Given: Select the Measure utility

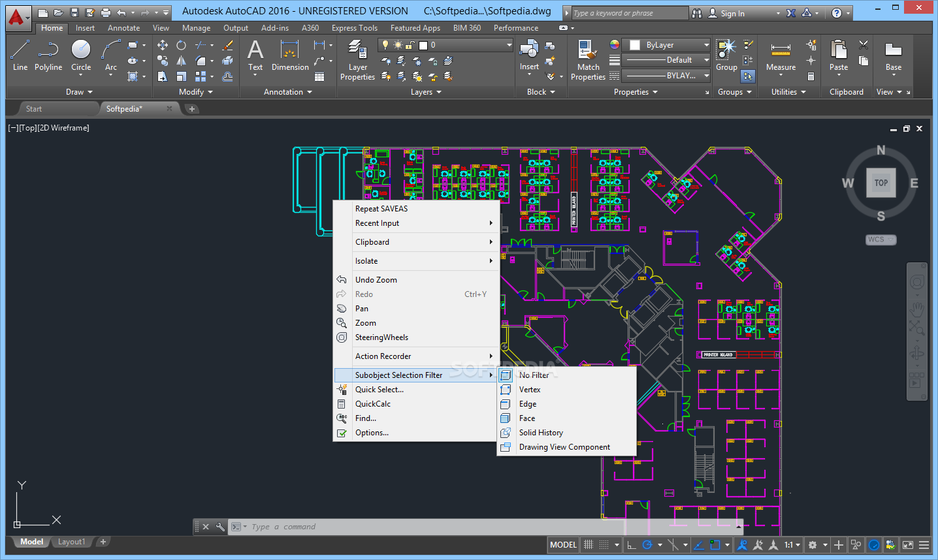Looking at the screenshot, I should 781,55.
